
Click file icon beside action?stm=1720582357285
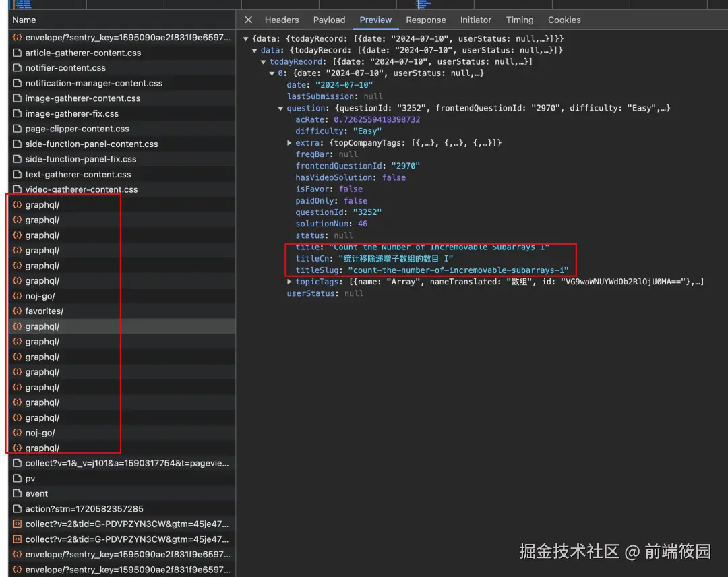point(17,509)
